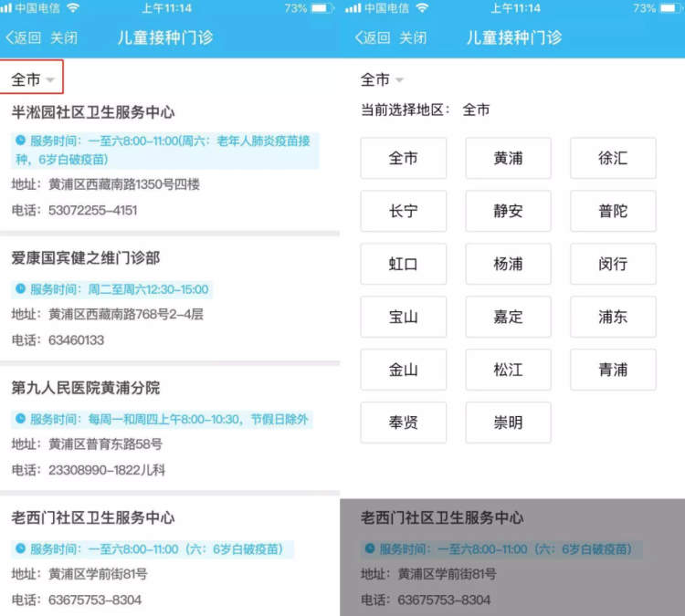Collapse the 全市 dropdown arrow on right screen
Screen dimensions: 685x616
[x=399, y=80]
